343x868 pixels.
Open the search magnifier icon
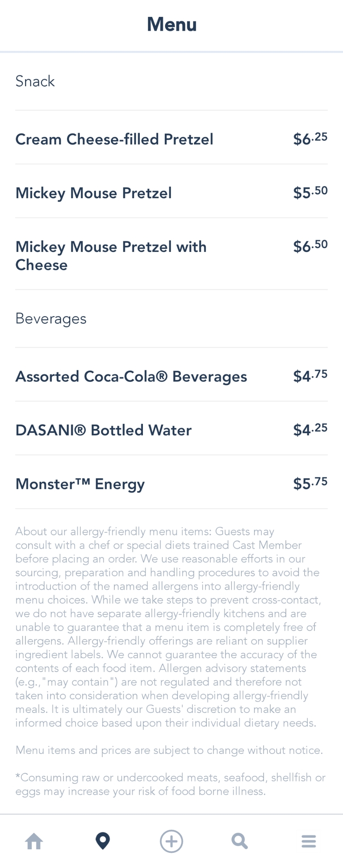click(240, 841)
